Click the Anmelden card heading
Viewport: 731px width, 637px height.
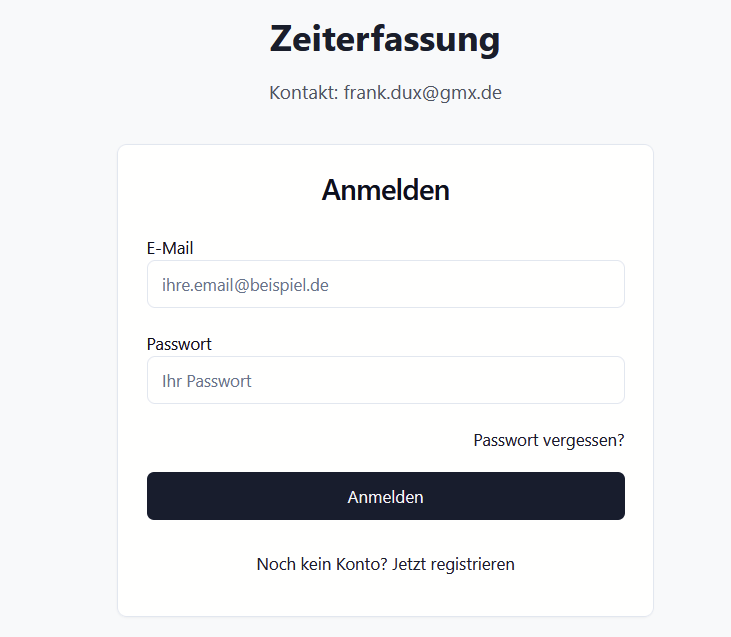[385, 190]
